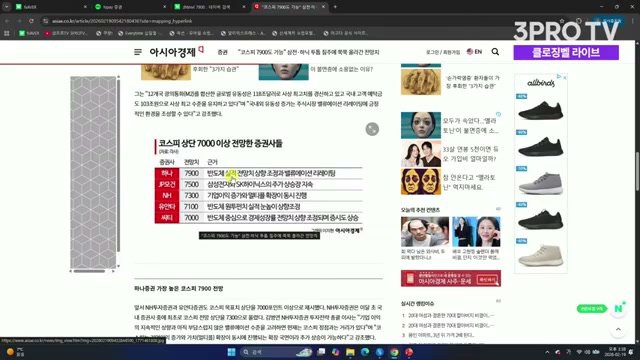Click the topmost black sneaker in allbirds ad
This screenshot has width=640, height=360.
(541, 110)
